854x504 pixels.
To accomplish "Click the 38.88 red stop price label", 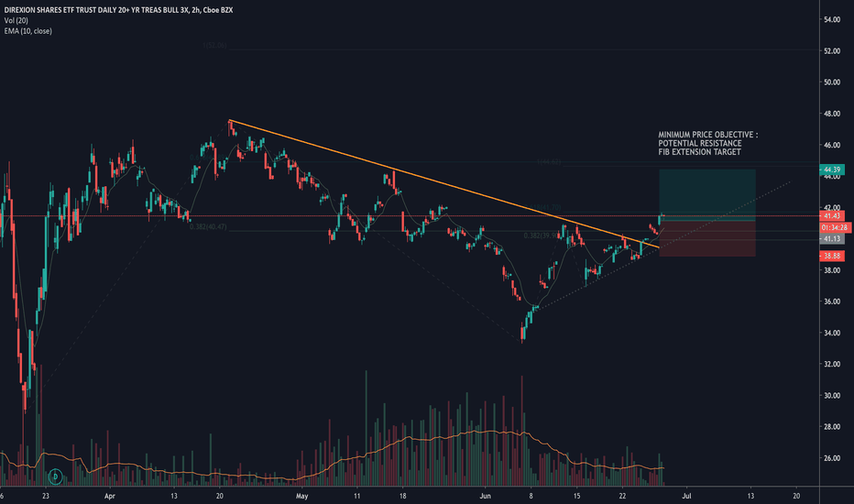I will tap(832, 256).
